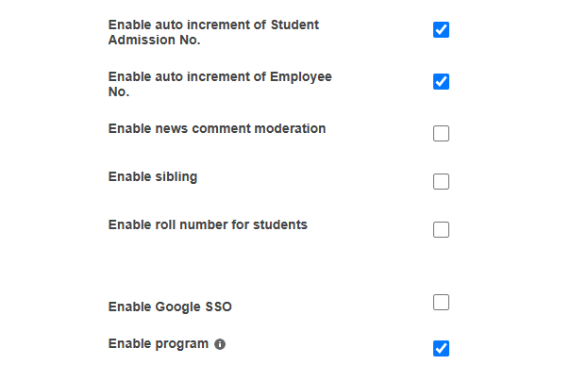The height and width of the screenshot is (381, 588).
Task: Tick the Enable sibling checkbox
Action: tap(441, 181)
